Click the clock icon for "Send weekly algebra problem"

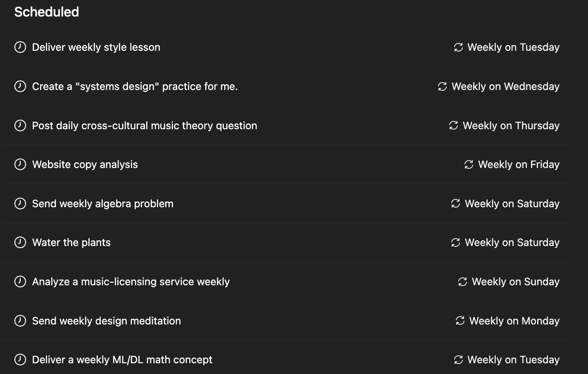(20, 204)
